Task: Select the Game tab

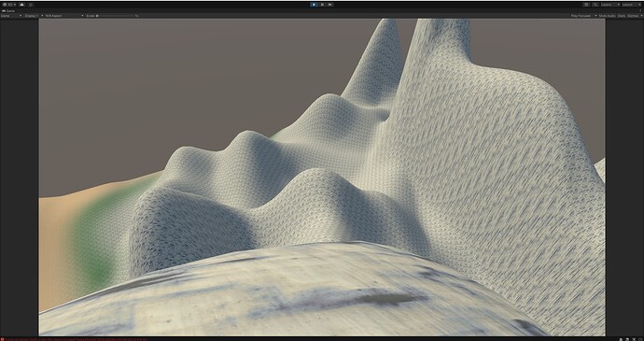Action: [x=8, y=10]
